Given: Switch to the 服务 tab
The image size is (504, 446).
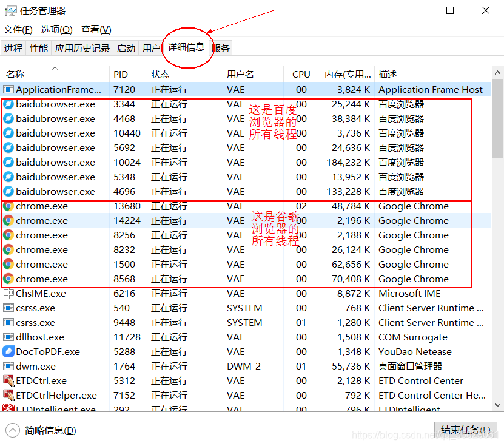Looking at the screenshot, I should (221, 48).
